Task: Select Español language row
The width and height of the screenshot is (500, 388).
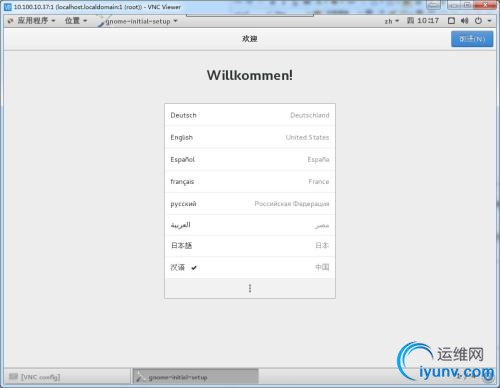Action: coord(250,159)
